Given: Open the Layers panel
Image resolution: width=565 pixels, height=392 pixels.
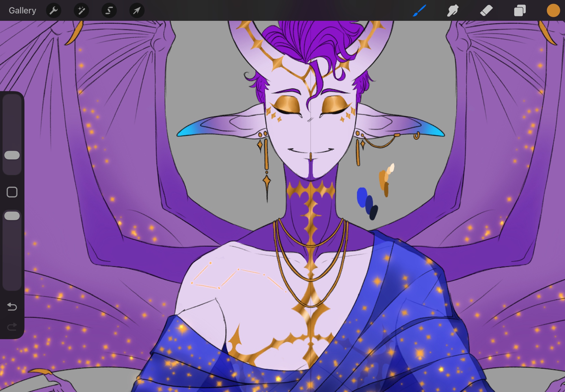Looking at the screenshot, I should 520,10.
